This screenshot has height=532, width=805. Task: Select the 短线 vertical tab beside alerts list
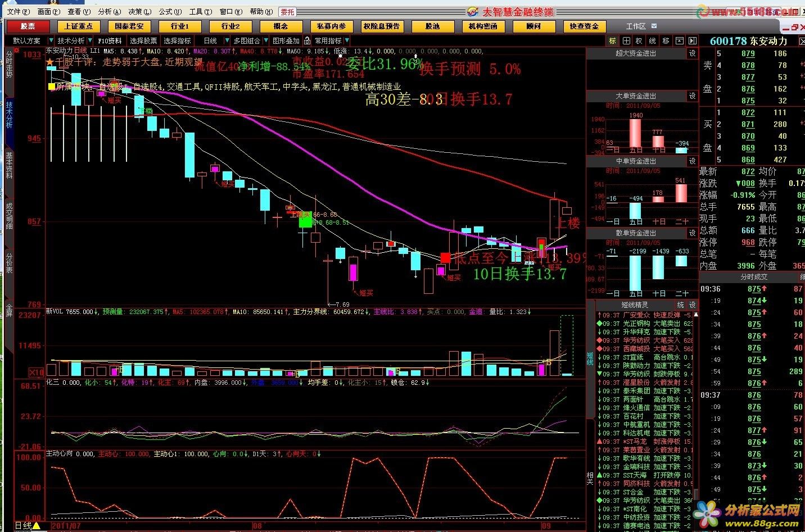[590, 359]
